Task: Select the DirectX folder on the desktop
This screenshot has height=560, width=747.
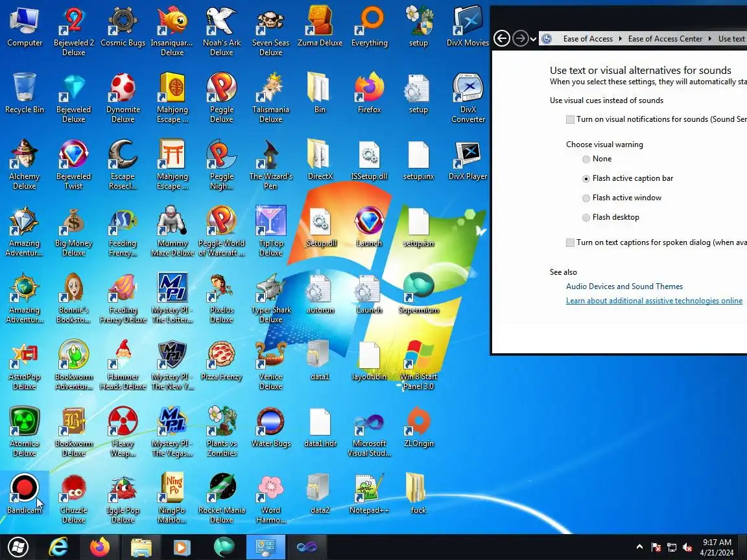Action: tap(320, 159)
